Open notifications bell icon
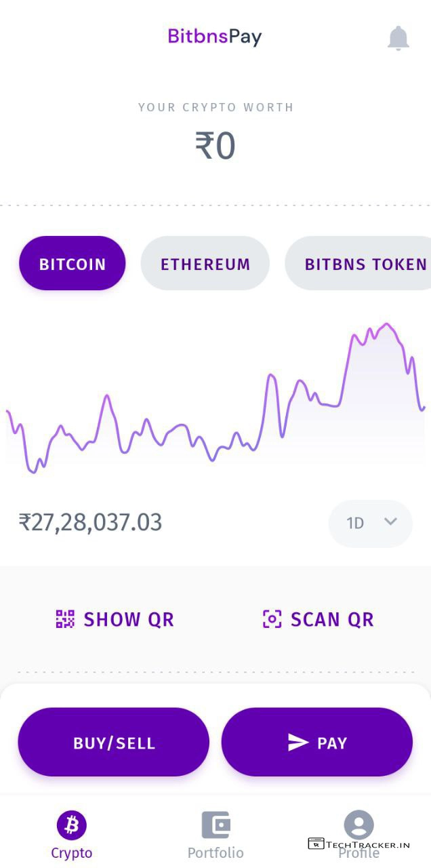Viewport: 431px width, 868px height. coord(398,39)
